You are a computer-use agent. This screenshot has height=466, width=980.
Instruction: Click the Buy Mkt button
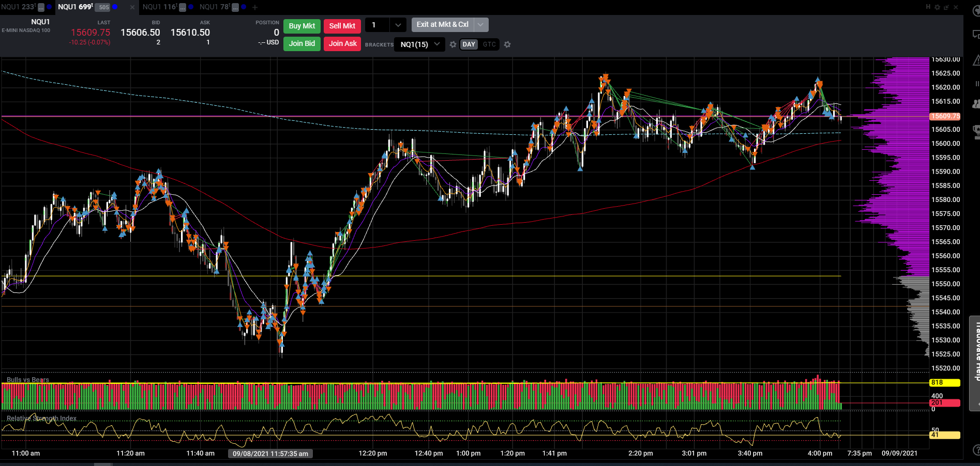pos(301,26)
